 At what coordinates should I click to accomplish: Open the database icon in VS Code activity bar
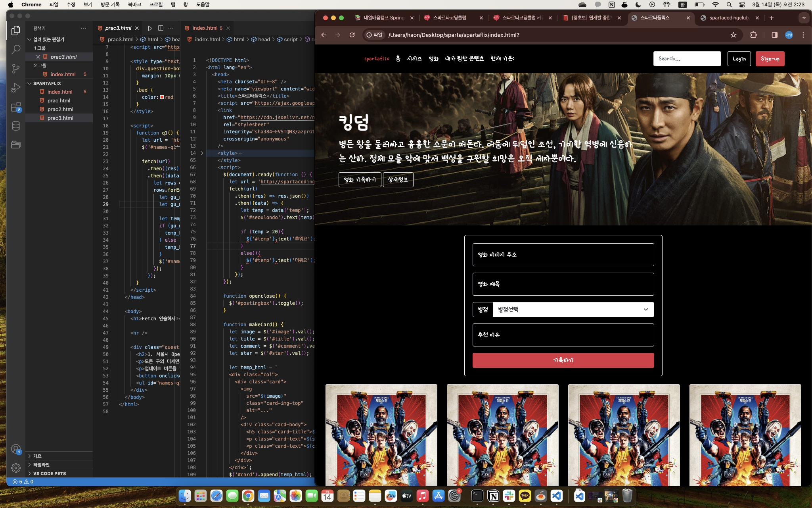[16, 126]
